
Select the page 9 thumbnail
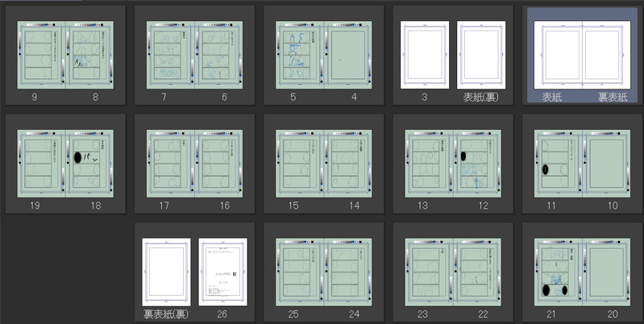coord(41,55)
